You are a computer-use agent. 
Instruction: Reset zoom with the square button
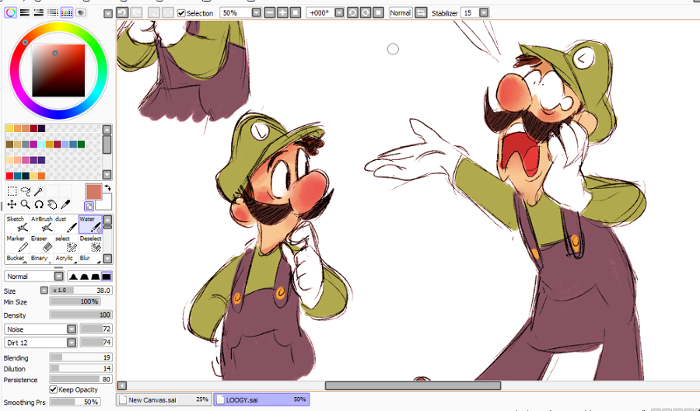(x=295, y=13)
